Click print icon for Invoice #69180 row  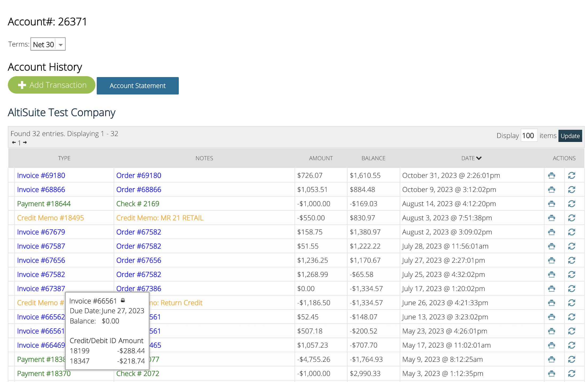click(x=551, y=176)
